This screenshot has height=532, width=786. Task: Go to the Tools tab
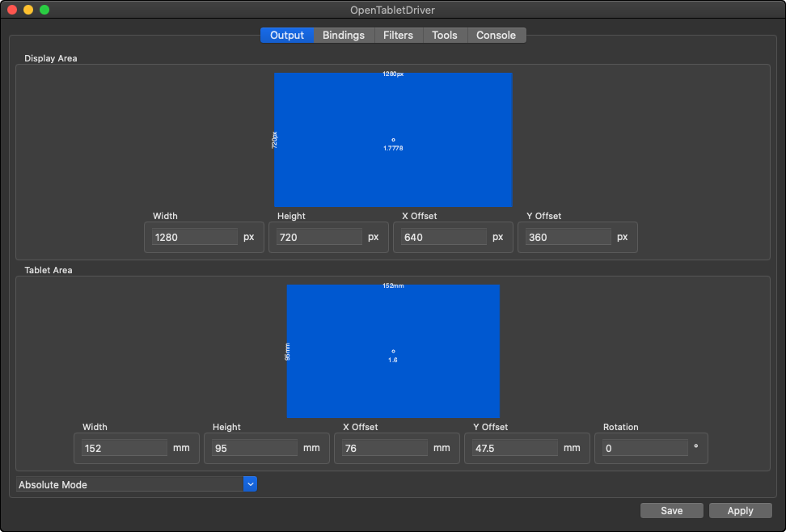[445, 35]
